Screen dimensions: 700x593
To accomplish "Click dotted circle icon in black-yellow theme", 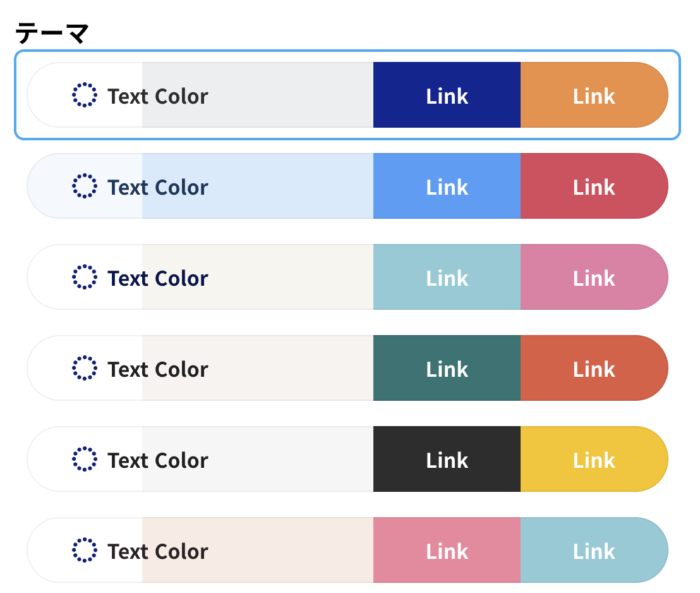I will (85, 459).
